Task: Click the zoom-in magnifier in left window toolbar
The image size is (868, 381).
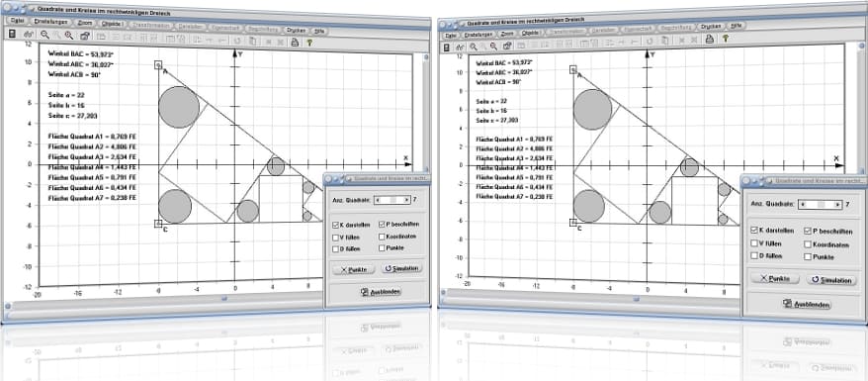Action: 44,35
